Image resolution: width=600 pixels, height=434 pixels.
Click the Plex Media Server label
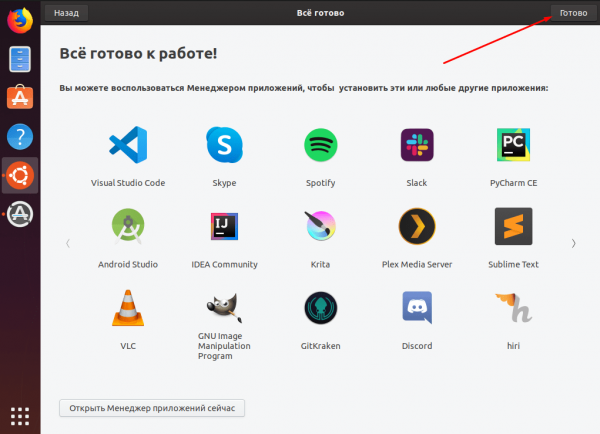[417, 264]
